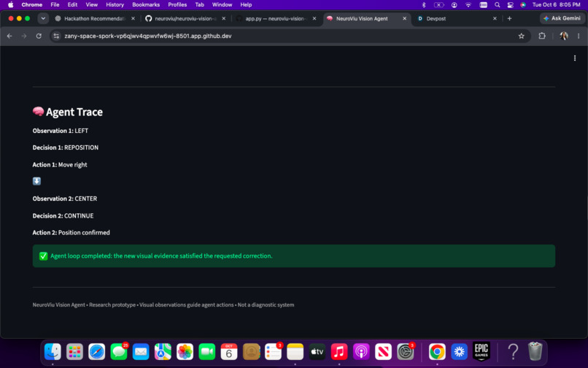The width and height of the screenshot is (588, 368).
Task: Open the Help menu
Action: click(x=246, y=5)
